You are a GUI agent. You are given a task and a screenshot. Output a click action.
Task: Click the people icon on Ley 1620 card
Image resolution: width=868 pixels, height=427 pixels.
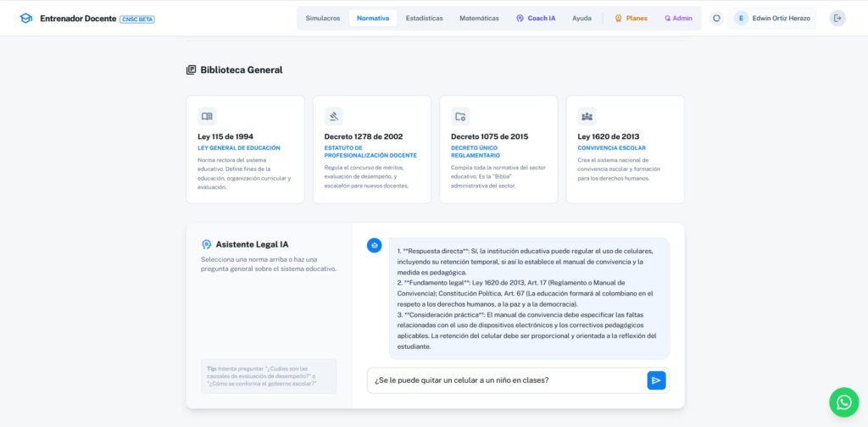(587, 116)
